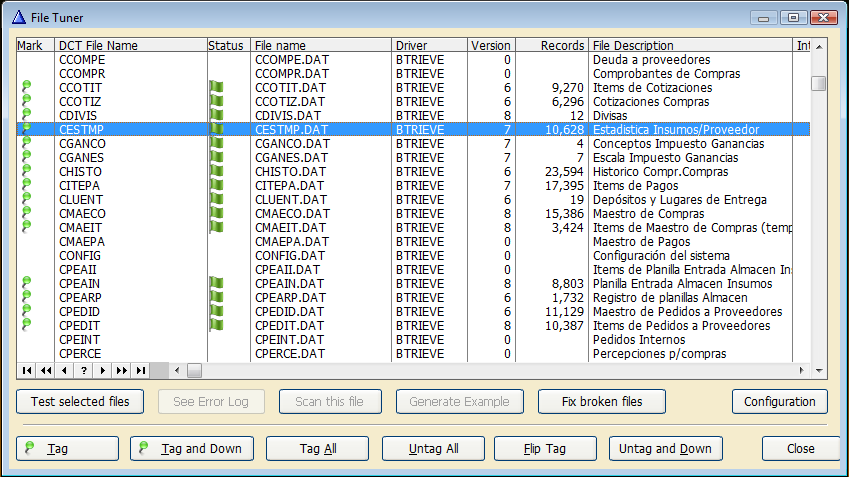The image size is (849, 477).
Task: Click the File Tuner blue triangle title icon
Action: 19,17
